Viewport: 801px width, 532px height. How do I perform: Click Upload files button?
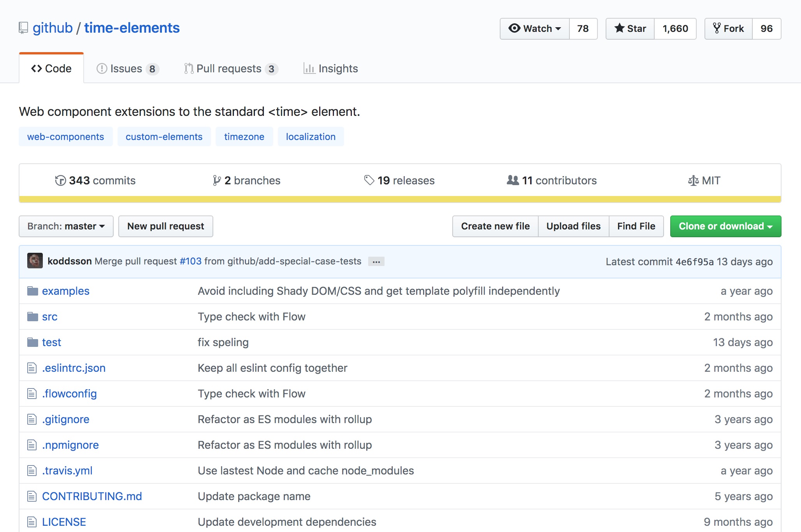[x=574, y=226]
